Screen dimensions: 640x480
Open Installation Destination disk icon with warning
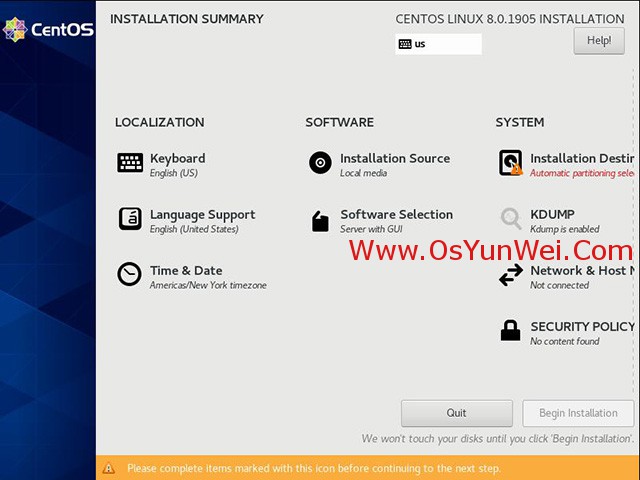tap(510, 163)
